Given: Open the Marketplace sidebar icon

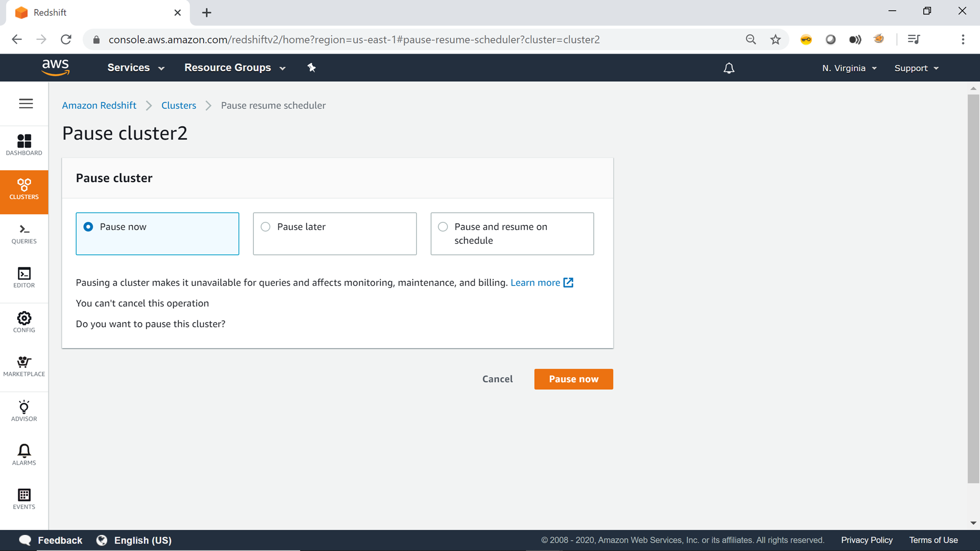Looking at the screenshot, I should pos(24,366).
